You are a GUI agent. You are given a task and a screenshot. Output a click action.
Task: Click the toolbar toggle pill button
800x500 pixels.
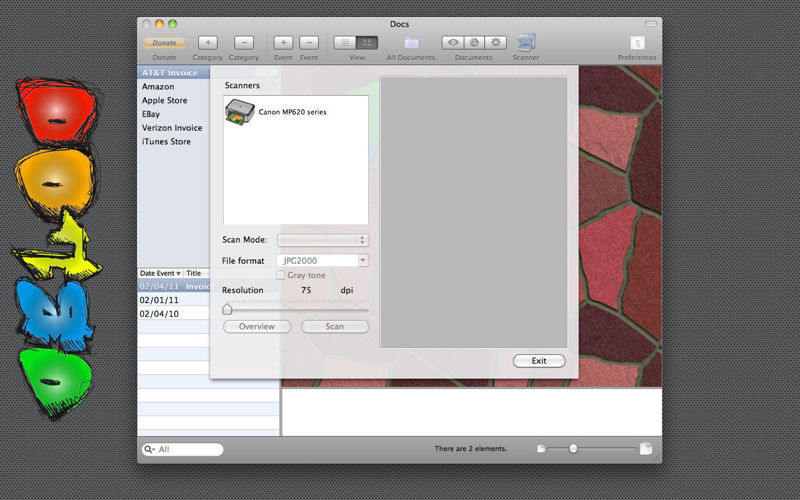click(x=651, y=23)
